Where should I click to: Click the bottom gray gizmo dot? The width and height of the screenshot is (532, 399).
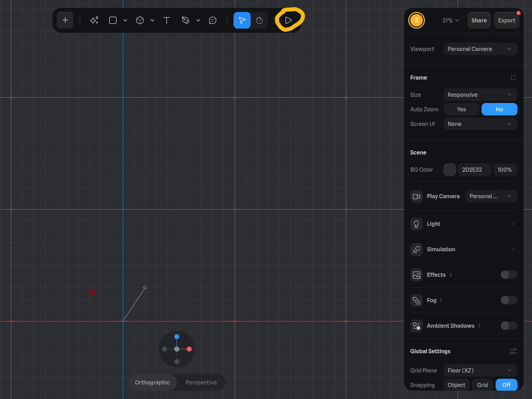[177, 362]
